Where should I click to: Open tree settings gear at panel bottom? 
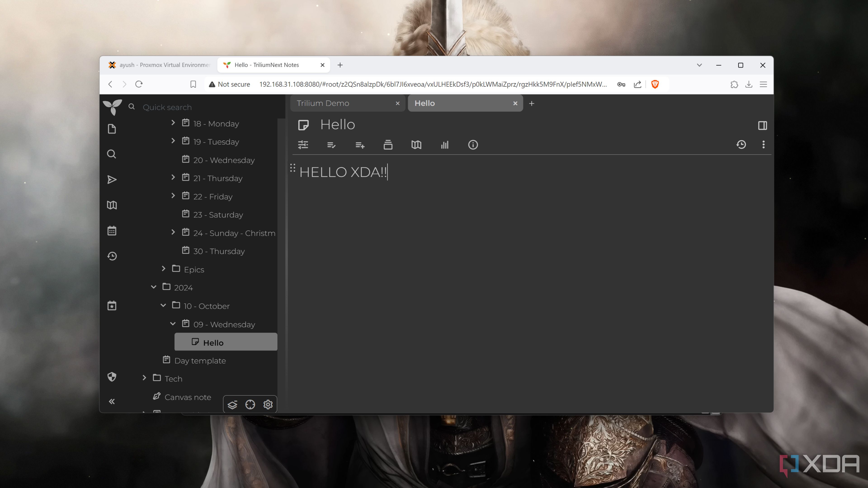[x=268, y=404]
